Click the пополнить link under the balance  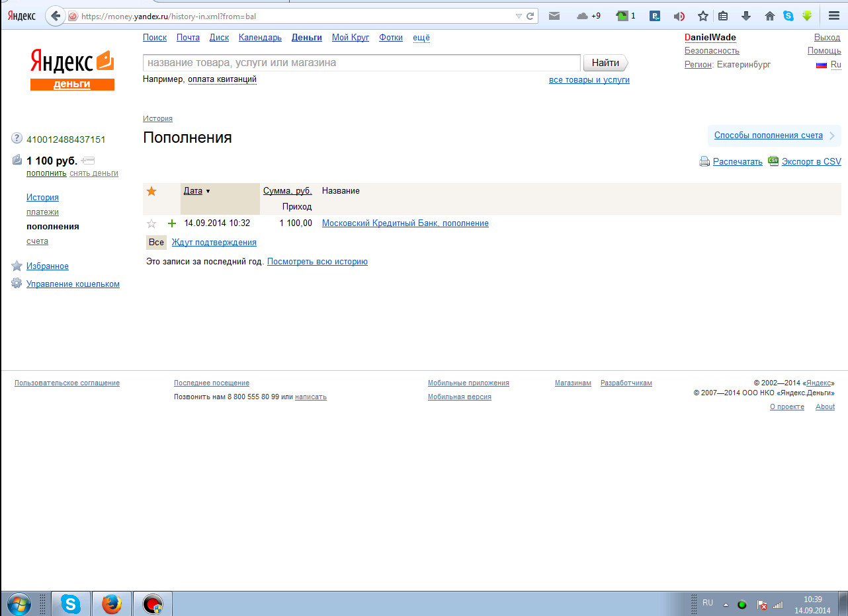pyautogui.click(x=46, y=173)
